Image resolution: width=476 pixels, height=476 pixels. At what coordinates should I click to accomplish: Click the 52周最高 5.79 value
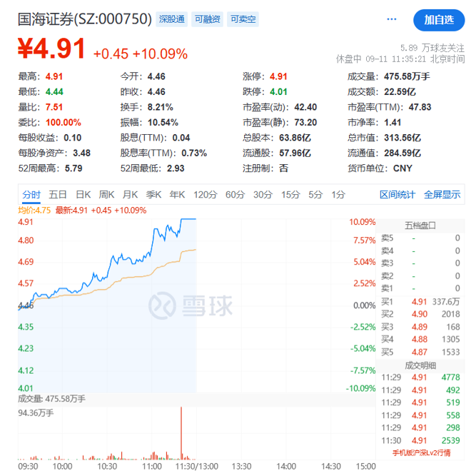[x=74, y=168]
